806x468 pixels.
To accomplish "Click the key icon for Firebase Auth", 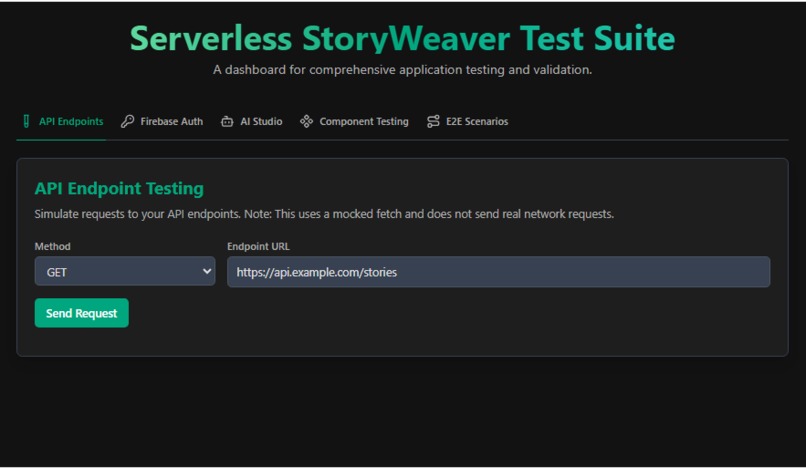I will tap(127, 121).
